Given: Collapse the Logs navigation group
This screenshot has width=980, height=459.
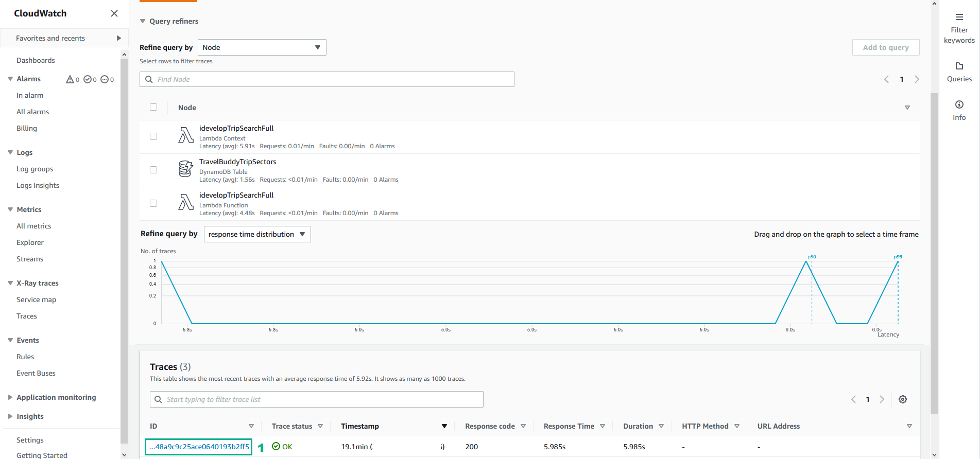Looking at the screenshot, I should [10, 152].
